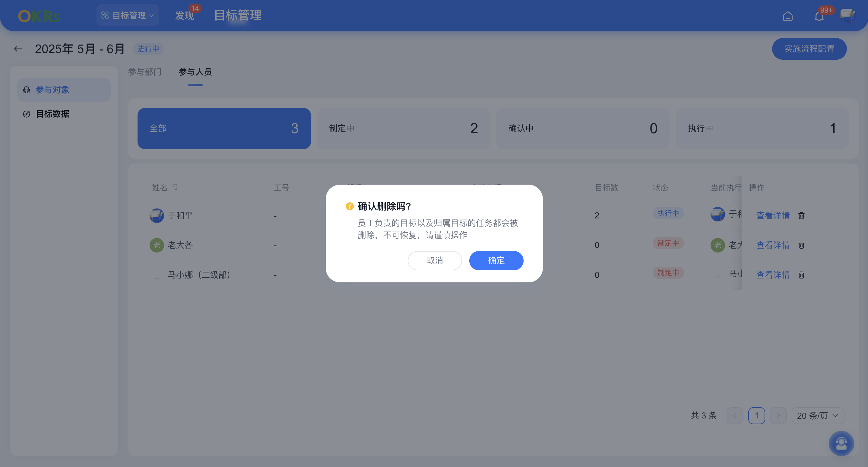
Task: Open the notifications bell with 99+ badge
Action: [x=819, y=16]
